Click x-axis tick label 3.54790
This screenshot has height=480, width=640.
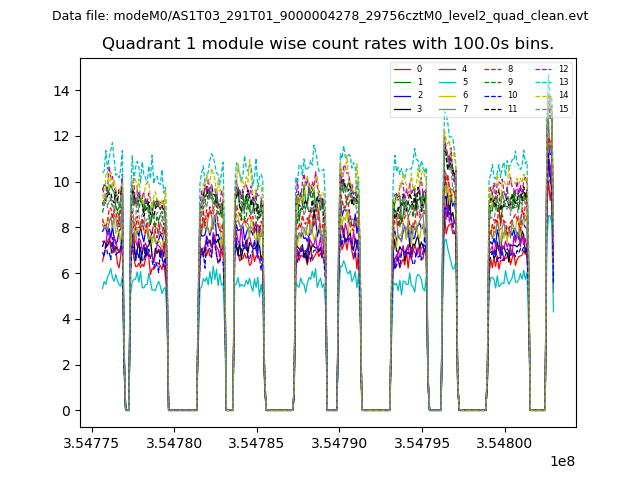pyautogui.click(x=339, y=443)
